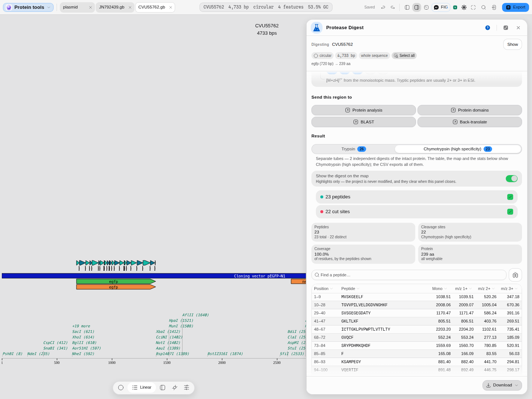Screen dimensions: 532x399
Task: Click the Protein domains button
Action: (x=470, y=110)
